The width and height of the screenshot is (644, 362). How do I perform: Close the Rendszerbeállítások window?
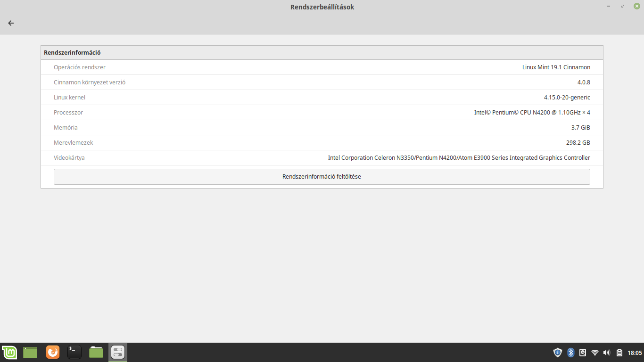pyautogui.click(x=636, y=6)
